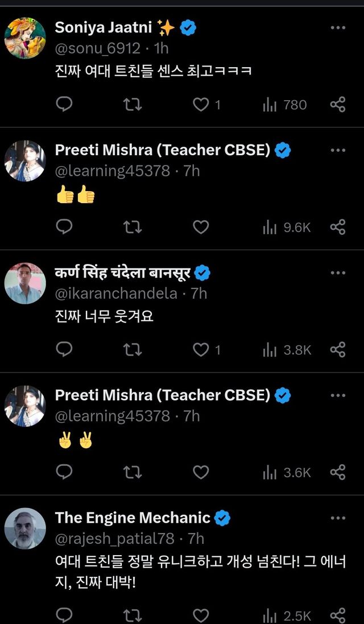Share Soniya Jaatni's tweet
Image resolution: width=364 pixels, height=624 pixels.
click(x=338, y=104)
